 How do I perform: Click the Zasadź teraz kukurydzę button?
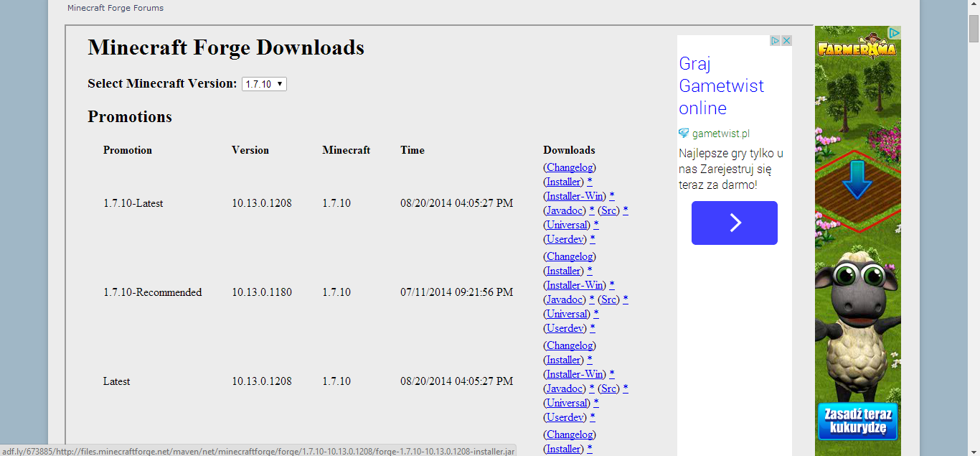click(x=858, y=422)
